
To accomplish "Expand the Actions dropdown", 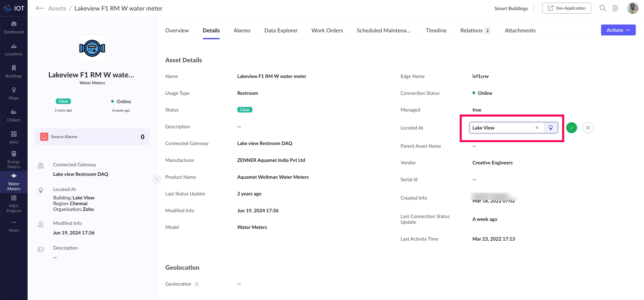I will (618, 30).
